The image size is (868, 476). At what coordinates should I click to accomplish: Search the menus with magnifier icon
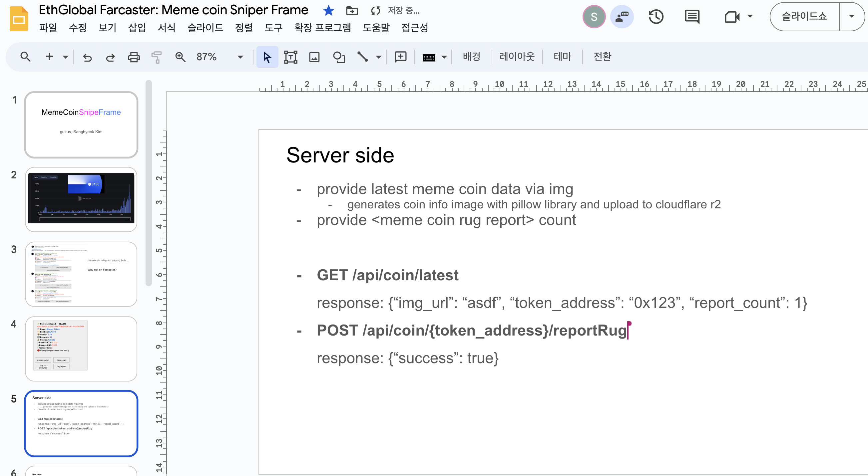[x=26, y=57]
